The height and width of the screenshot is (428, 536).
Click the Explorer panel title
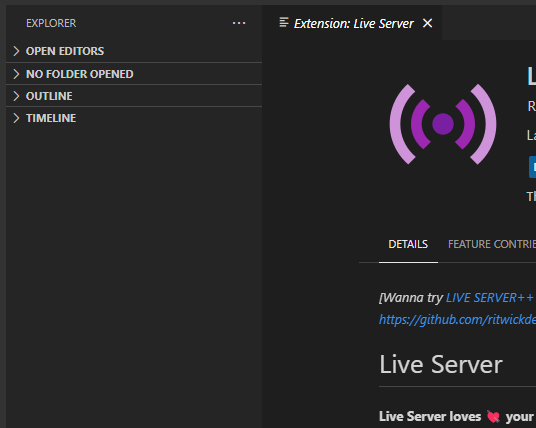[51, 23]
